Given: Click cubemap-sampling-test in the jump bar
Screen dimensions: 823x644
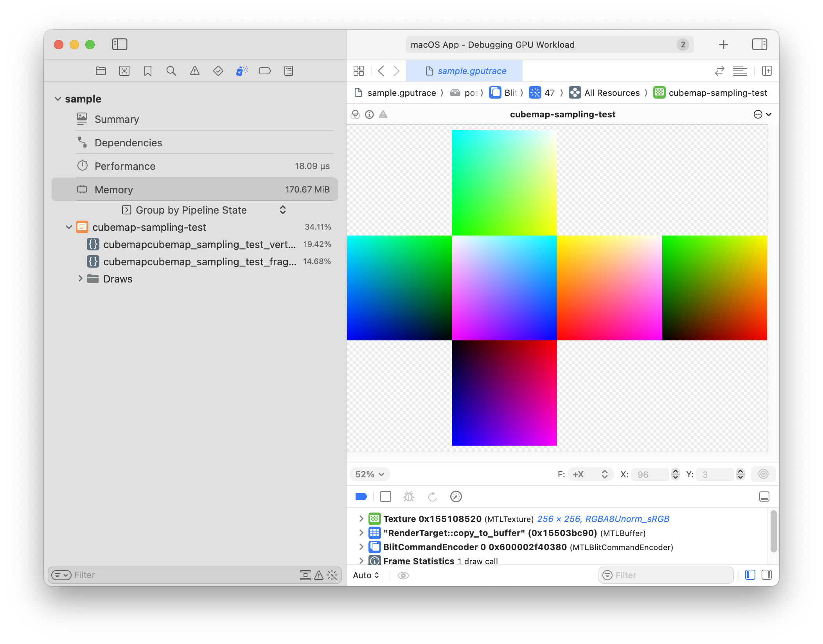Looking at the screenshot, I should click(x=710, y=93).
